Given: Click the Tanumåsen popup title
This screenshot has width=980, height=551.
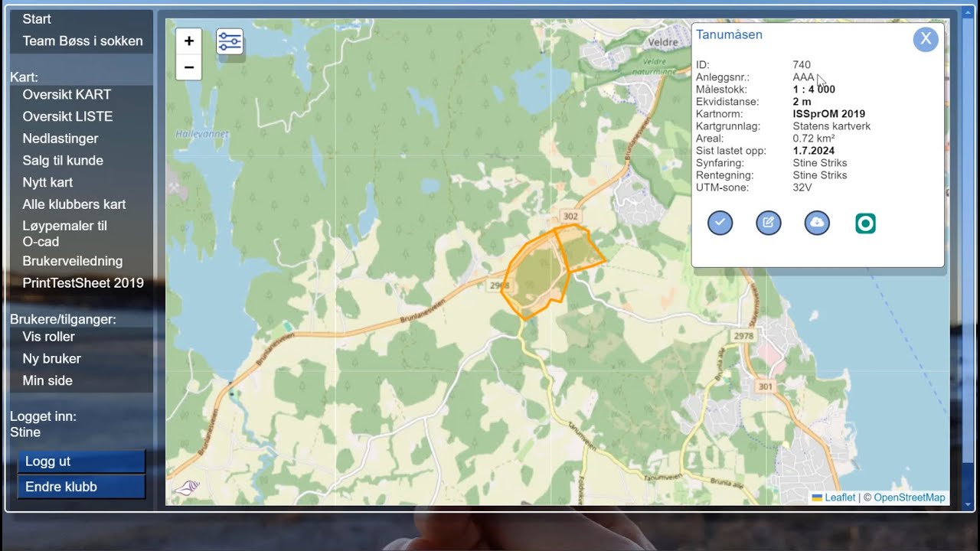Looking at the screenshot, I should (x=729, y=35).
